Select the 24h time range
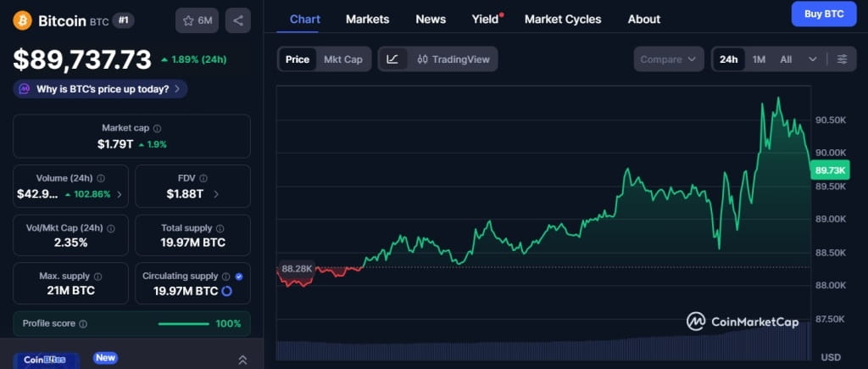Image resolution: width=868 pixels, height=369 pixels. coord(728,59)
